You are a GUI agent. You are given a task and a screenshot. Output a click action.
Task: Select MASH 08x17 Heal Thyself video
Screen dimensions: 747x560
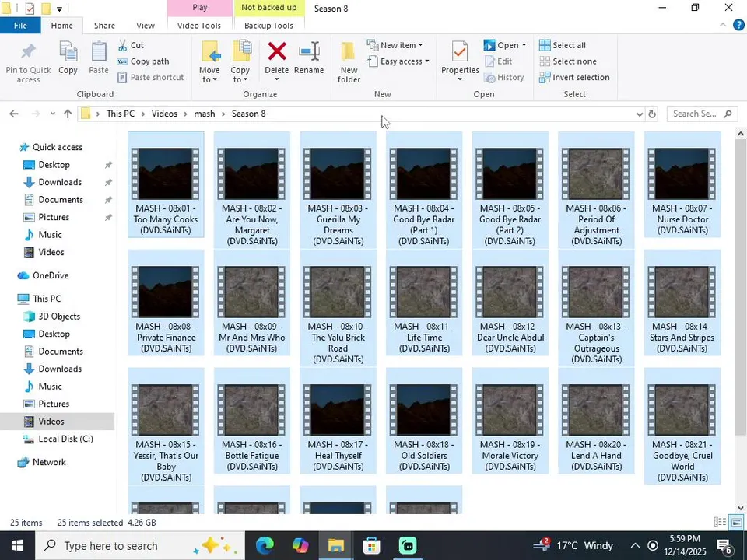tap(338, 422)
